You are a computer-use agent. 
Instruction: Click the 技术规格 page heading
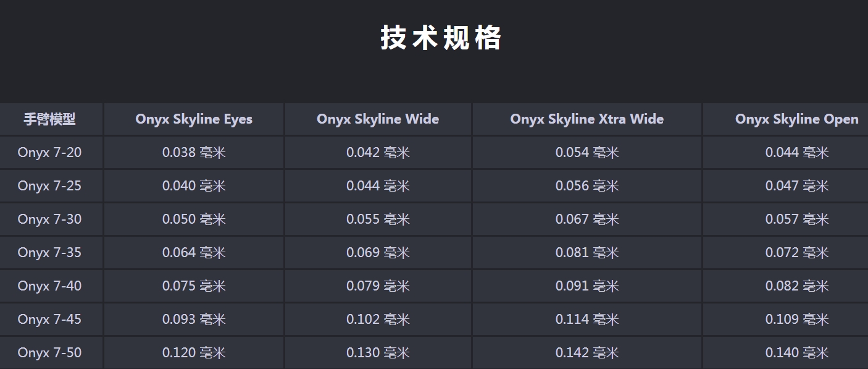pyautogui.click(x=441, y=38)
